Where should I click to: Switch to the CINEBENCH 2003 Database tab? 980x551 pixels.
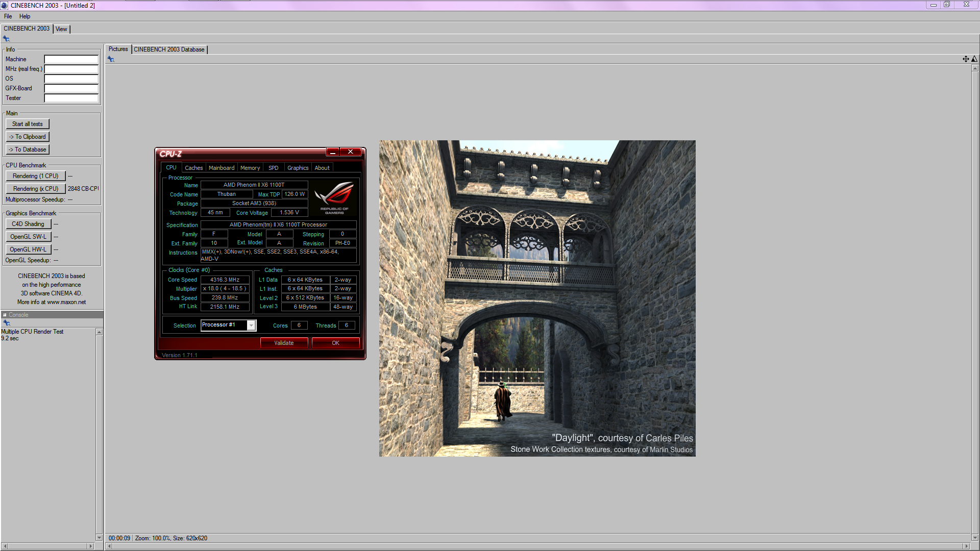[169, 49]
